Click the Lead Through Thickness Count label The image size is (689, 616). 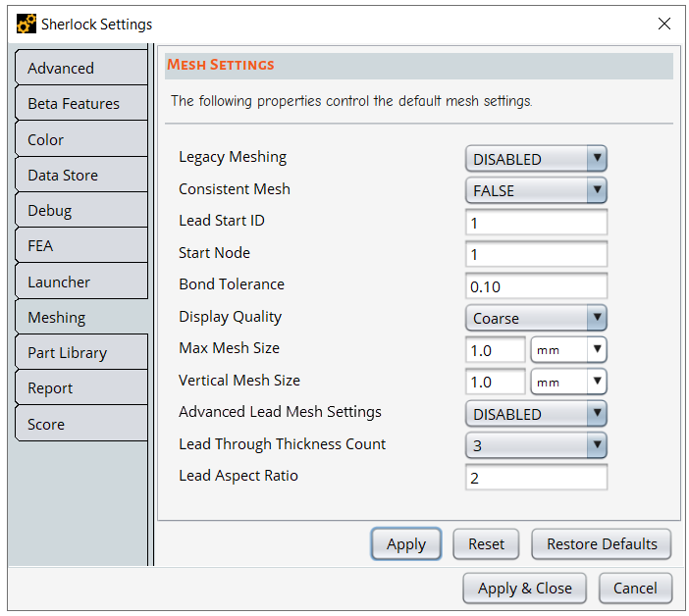point(282,444)
